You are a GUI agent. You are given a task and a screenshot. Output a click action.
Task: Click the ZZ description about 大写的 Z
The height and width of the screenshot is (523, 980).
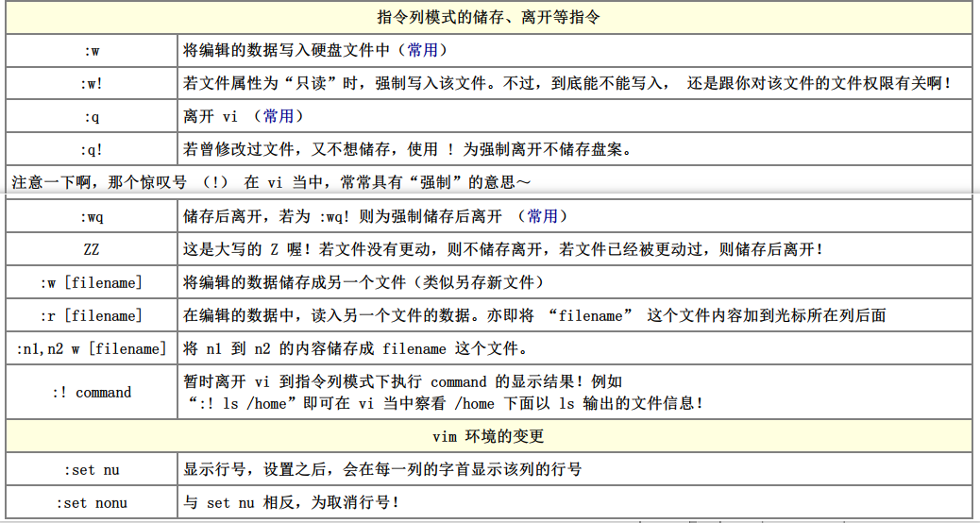(502, 249)
